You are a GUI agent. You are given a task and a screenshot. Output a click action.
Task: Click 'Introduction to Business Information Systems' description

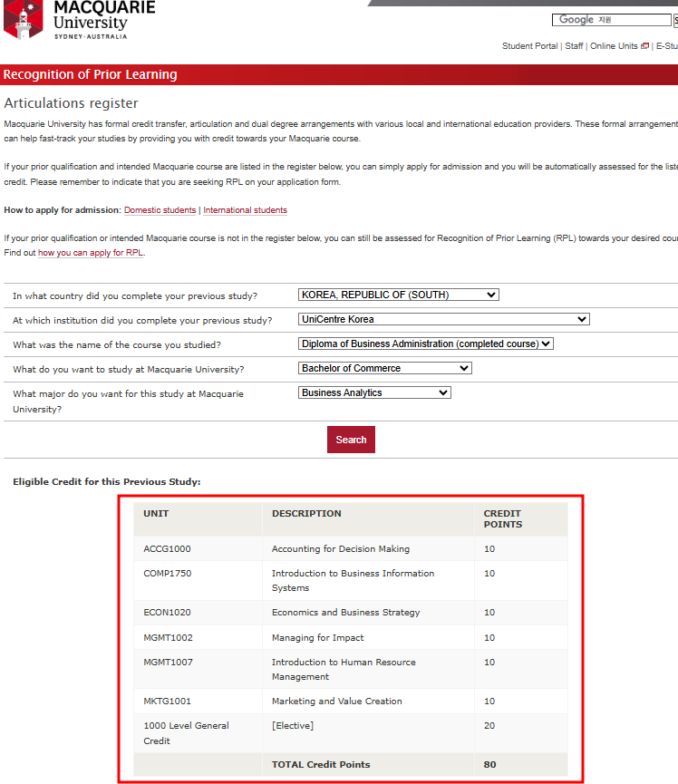353,580
